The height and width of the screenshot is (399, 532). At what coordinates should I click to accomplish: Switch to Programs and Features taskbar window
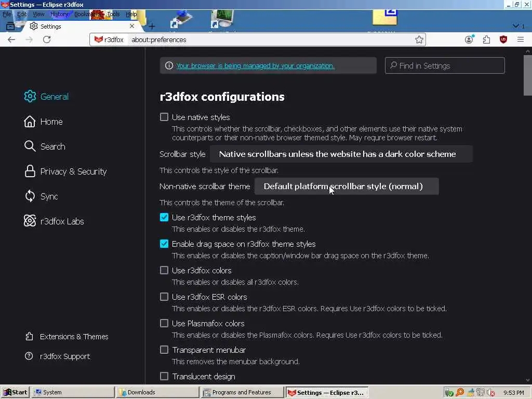243,392
